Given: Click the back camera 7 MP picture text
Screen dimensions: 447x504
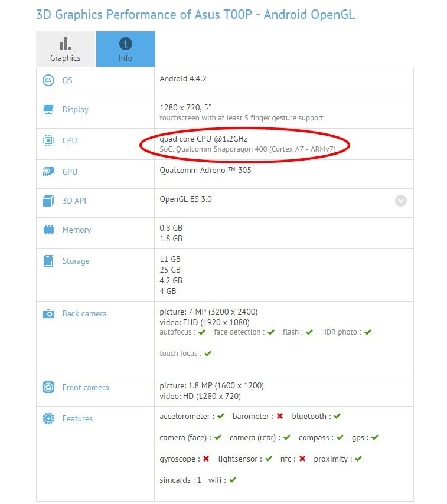Looking at the screenshot, I should [x=208, y=312].
